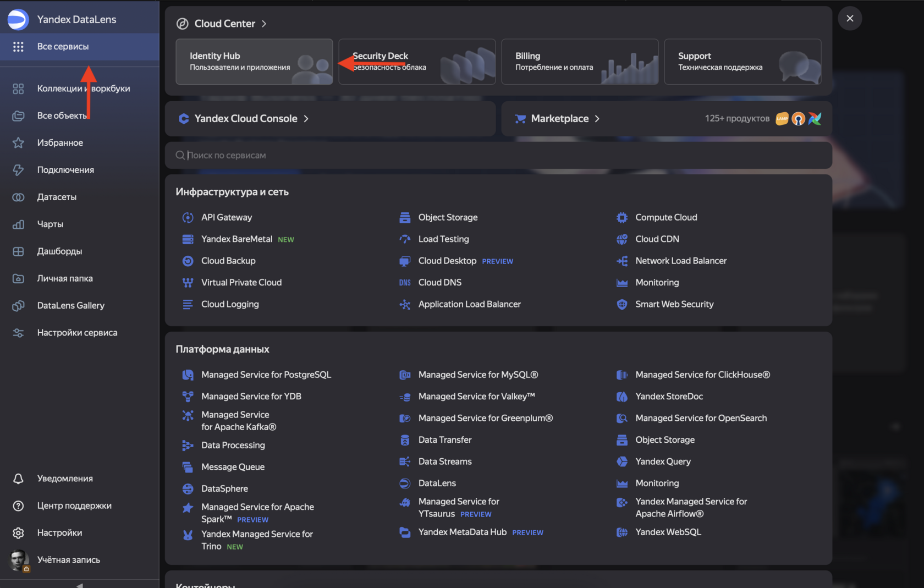The height and width of the screenshot is (588, 924).
Task: Click the Application Load Balancer icon
Action: (x=405, y=305)
